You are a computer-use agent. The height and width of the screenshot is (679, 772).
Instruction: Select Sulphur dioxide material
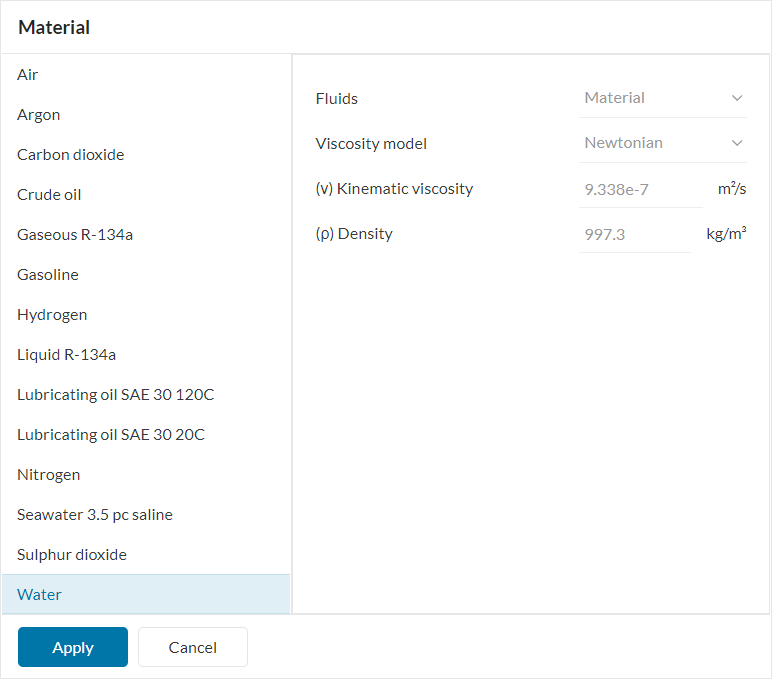(72, 555)
